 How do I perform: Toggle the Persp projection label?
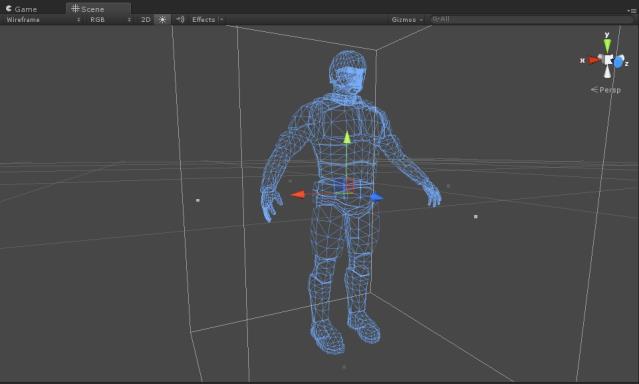[x=606, y=90]
